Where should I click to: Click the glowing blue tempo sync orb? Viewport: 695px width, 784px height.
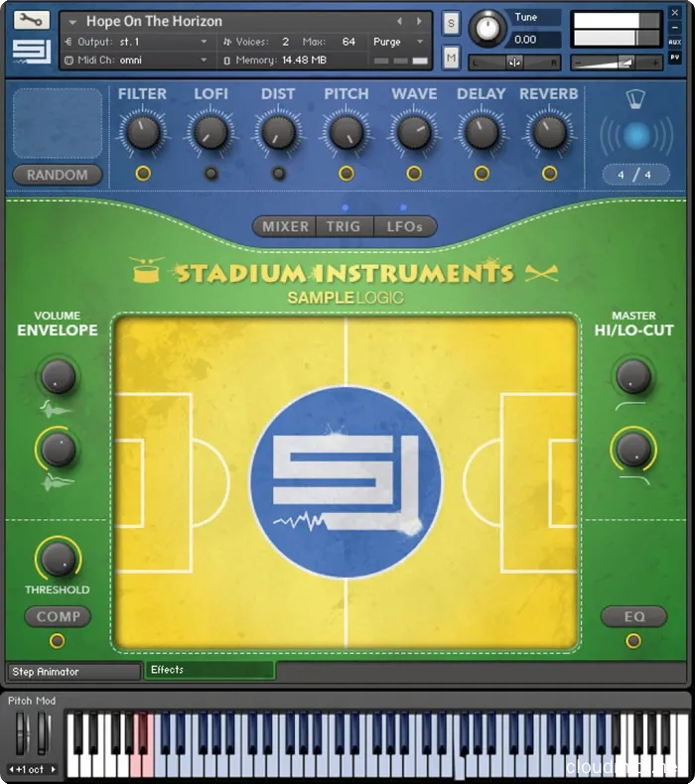click(x=635, y=135)
